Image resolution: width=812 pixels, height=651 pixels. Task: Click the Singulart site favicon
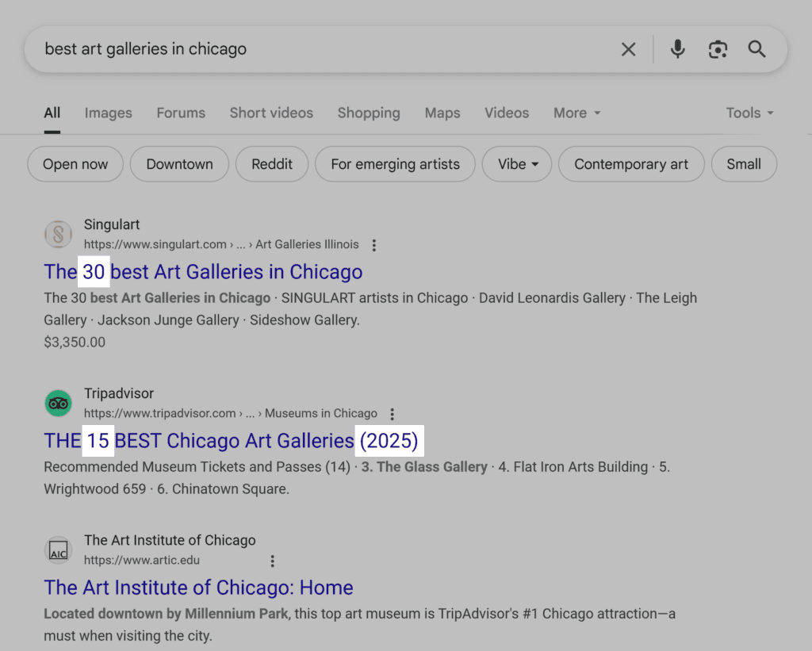click(x=58, y=234)
